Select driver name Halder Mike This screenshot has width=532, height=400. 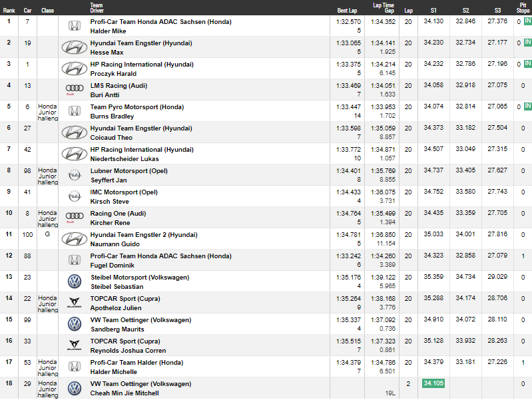108,31
